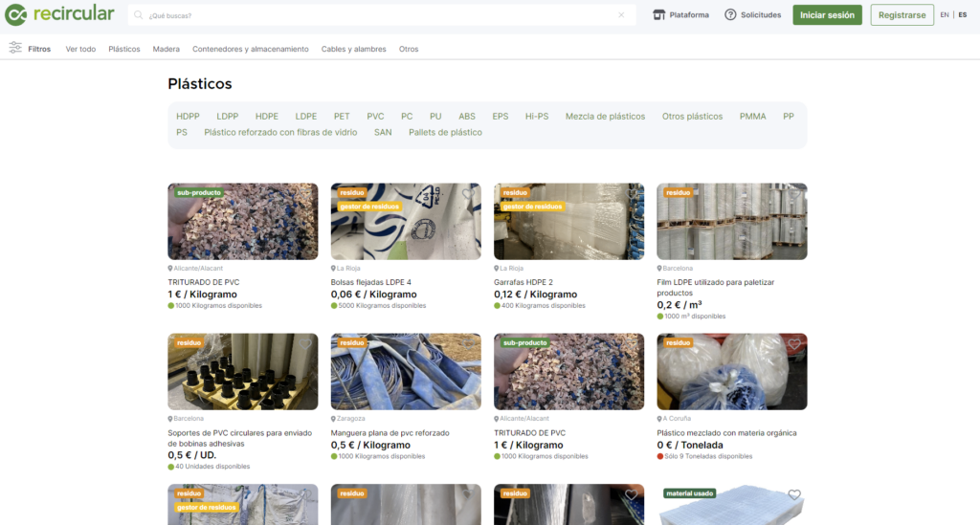Switch language to EN
Screen dimensions: 980x525
pyautogui.click(x=945, y=15)
